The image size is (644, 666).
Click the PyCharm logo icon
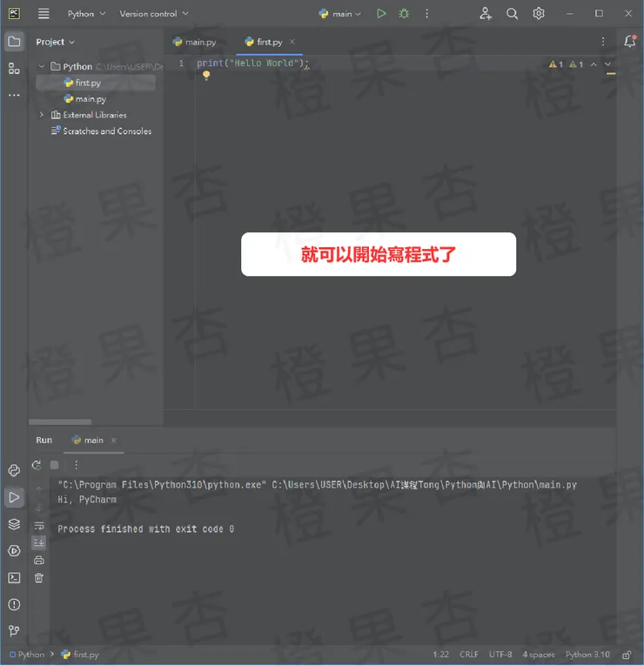[14, 14]
